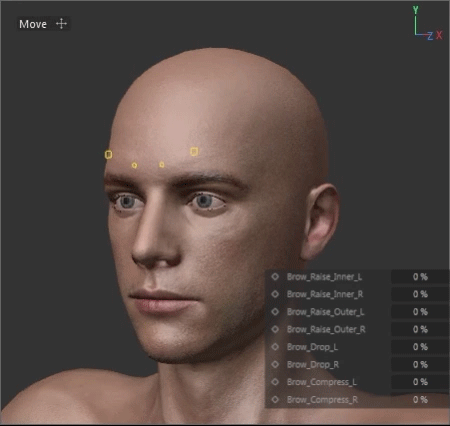Viewport: 450px width, 426px height.
Task: Click the Brow_Raise_Outer_L percentage field
Action: [x=420, y=312]
